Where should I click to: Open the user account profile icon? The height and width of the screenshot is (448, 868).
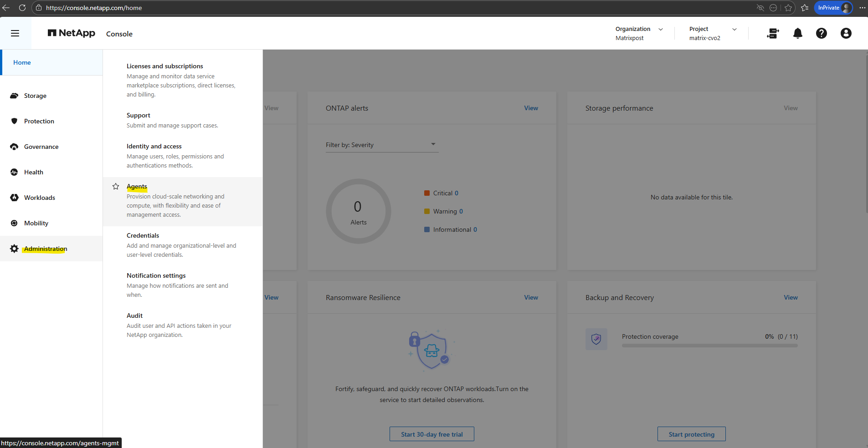click(846, 33)
